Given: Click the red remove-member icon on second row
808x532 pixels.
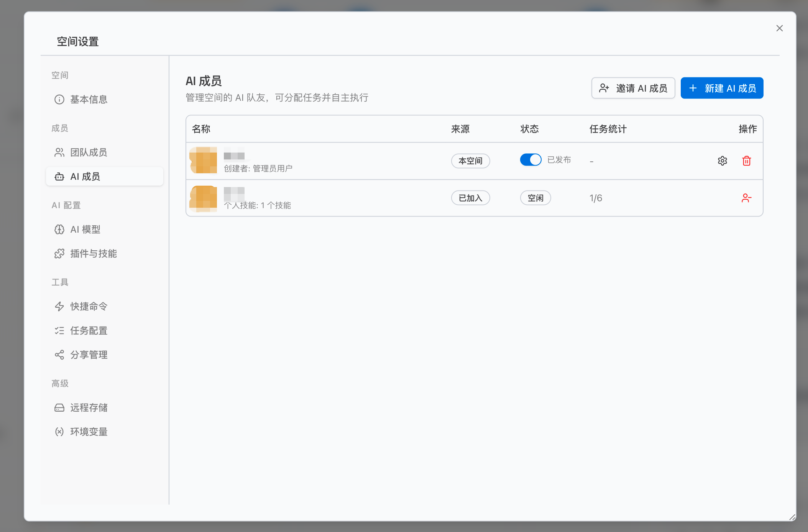Looking at the screenshot, I should tap(746, 198).
